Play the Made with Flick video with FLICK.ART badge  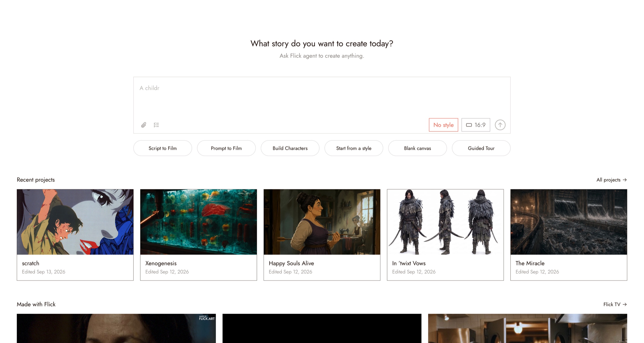(116, 328)
